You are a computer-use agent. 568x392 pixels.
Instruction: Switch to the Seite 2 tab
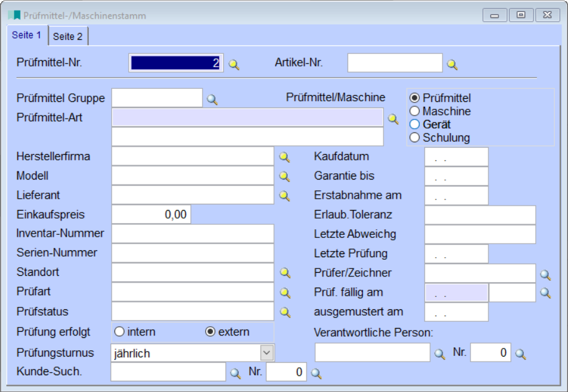click(x=68, y=37)
